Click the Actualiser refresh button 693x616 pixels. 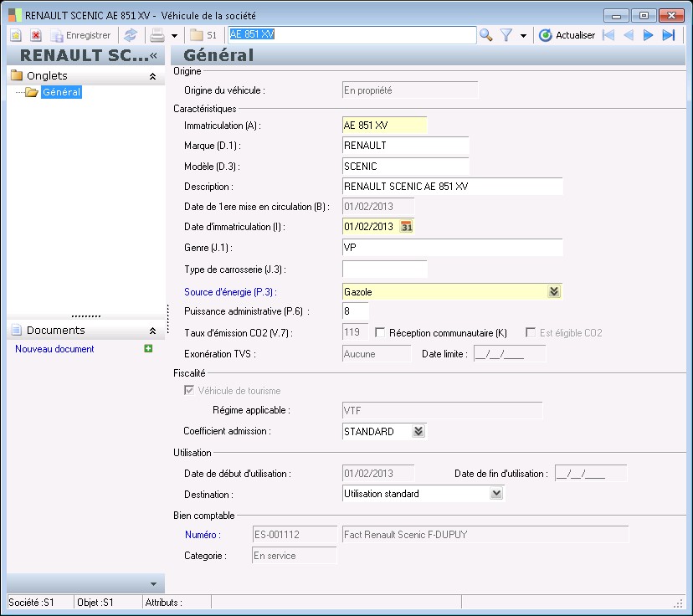click(567, 35)
